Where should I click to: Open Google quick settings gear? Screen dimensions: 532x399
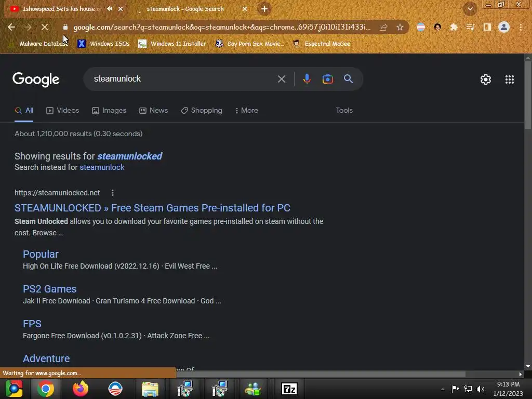pyautogui.click(x=486, y=79)
